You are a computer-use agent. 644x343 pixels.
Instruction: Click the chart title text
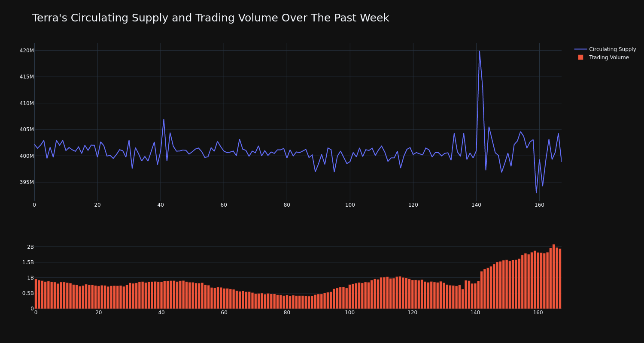[210, 18]
